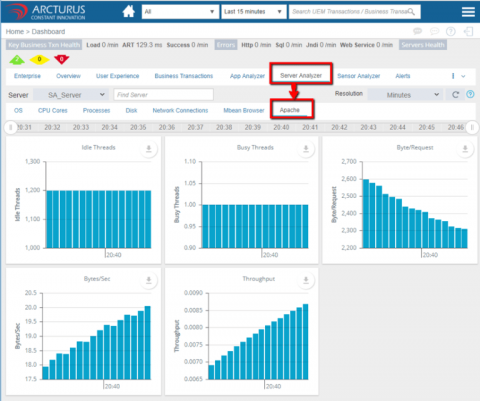480x401 pixels.
Task: Open the Last 15 minutes time dropdown
Action: point(254,12)
